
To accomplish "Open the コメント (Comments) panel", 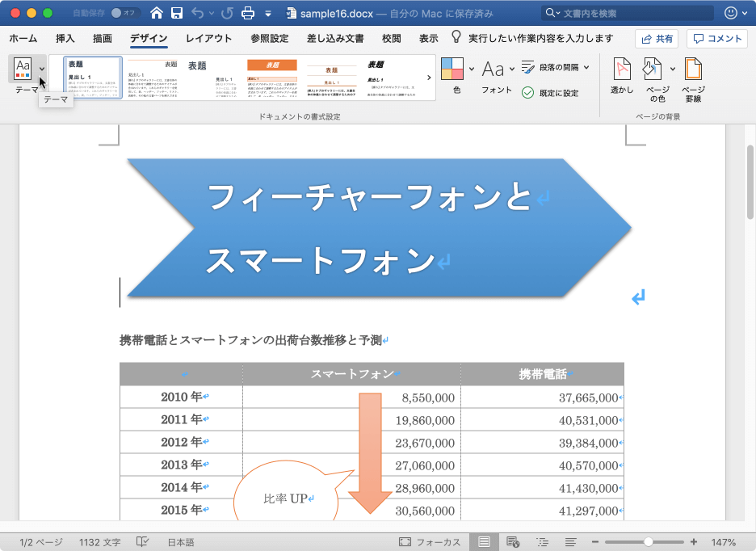I will coord(718,37).
